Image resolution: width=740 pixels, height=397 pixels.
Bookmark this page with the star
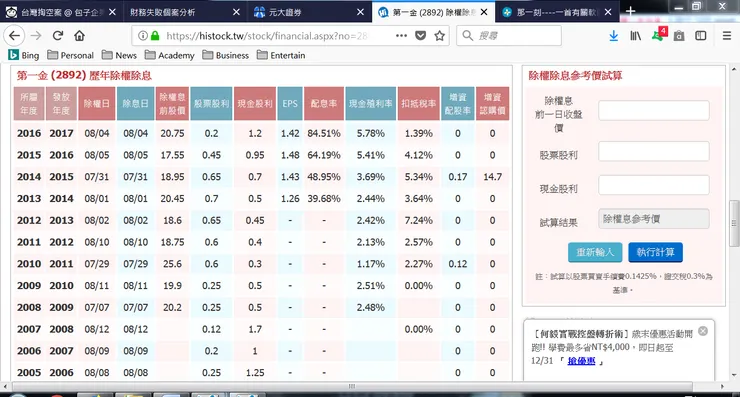click(x=439, y=35)
